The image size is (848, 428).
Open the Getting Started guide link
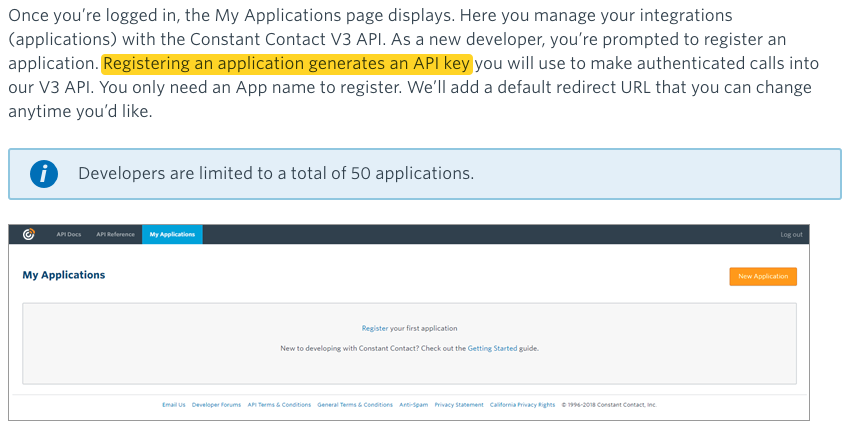pyautogui.click(x=491, y=348)
